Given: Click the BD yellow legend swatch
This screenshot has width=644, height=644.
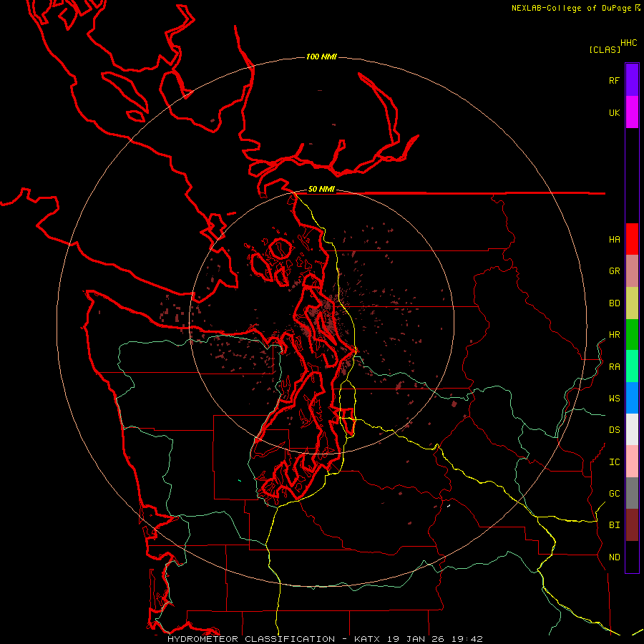Looking at the screenshot, I should click(632, 303).
